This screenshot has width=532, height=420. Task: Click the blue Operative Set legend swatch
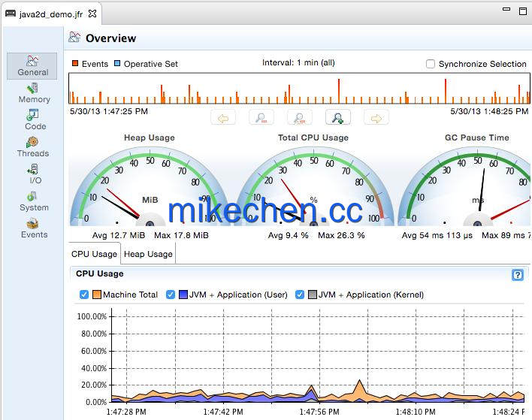coord(117,63)
